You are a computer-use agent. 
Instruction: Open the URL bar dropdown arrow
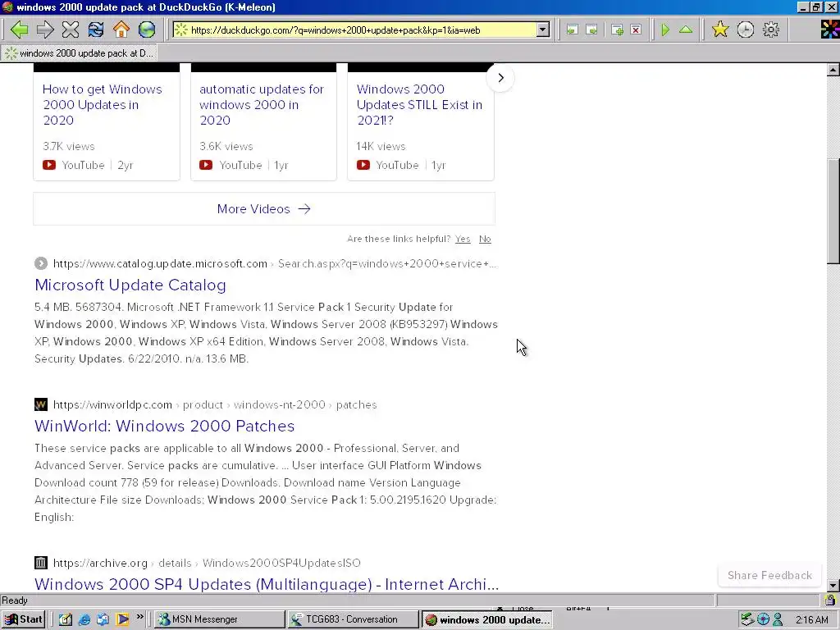[543, 30]
